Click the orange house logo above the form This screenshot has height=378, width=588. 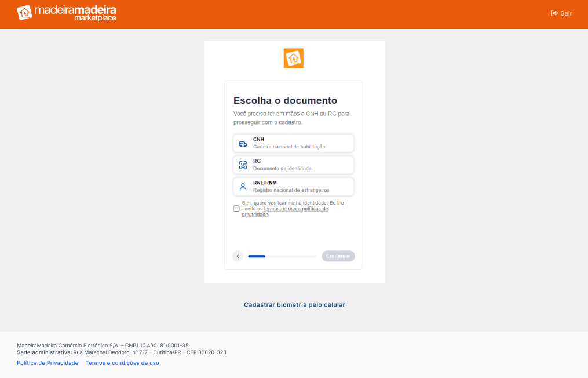tap(293, 58)
